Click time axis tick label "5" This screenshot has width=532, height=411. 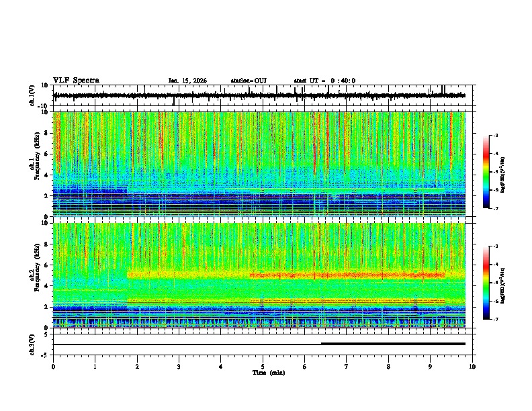[263, 367]
